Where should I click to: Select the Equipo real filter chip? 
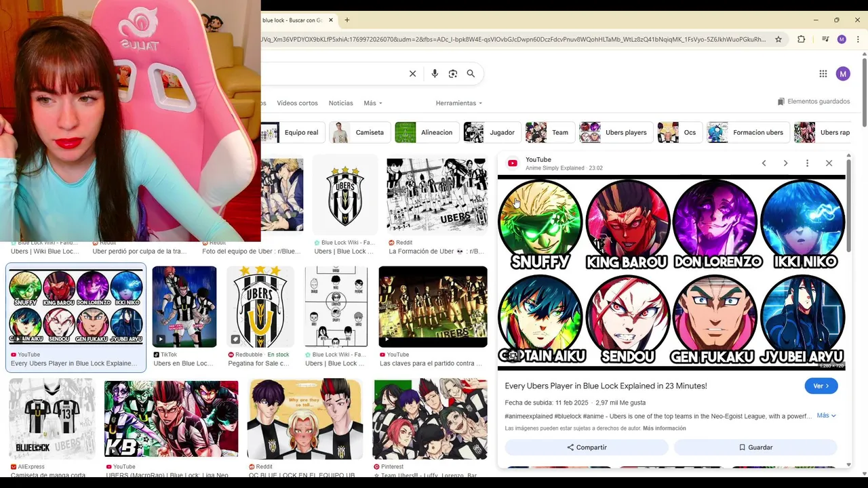click(293, 133)
